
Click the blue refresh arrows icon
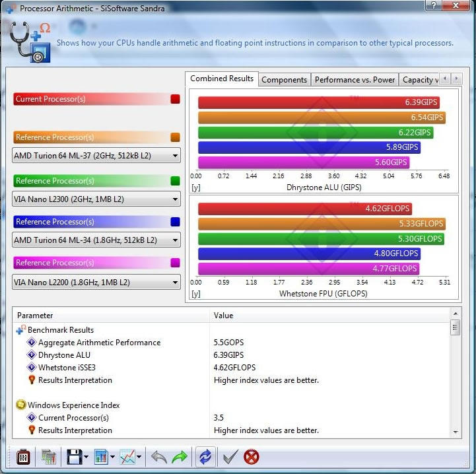205,457
